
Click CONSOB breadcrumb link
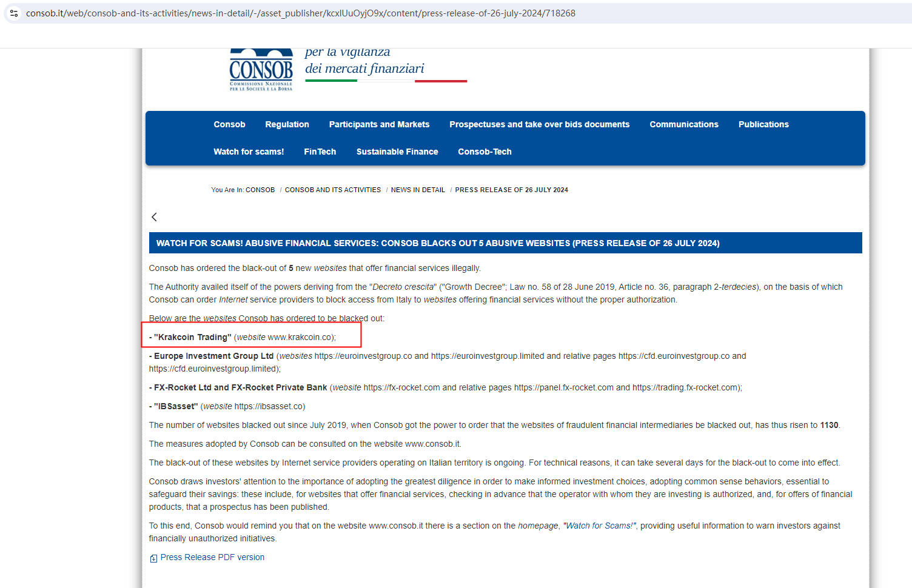[x=260, y=190]
